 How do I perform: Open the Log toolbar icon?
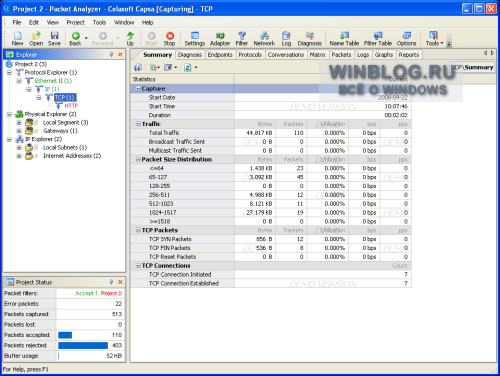click(x=286, y=39)
